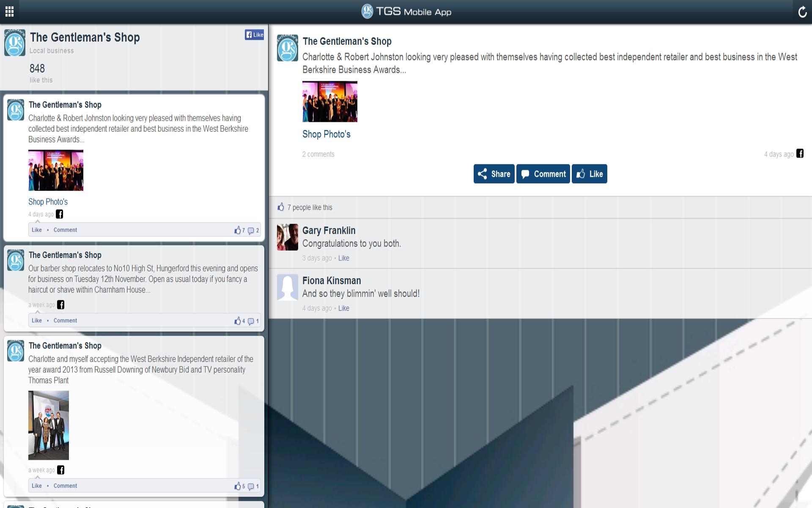Image resolution: width=812 pixels, height=508 pixels.
Task: Click '2 comments' text in detail pane
Action: pos(318,154)
